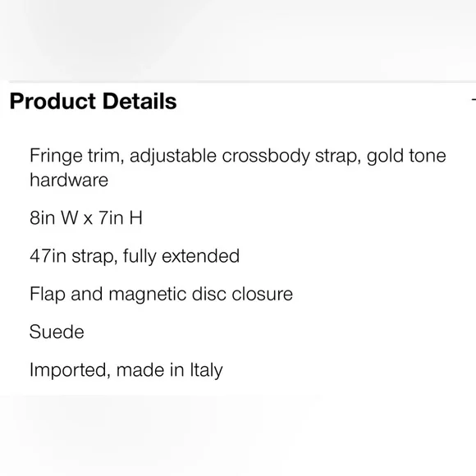Click the word "Imported"
476x476 pixels.
pos(70,370)
